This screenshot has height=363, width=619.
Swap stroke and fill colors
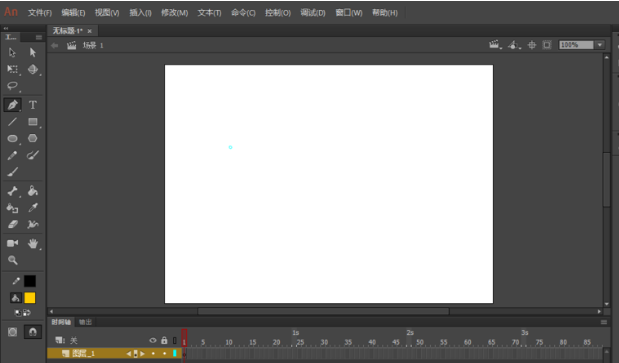click(26, 313)
